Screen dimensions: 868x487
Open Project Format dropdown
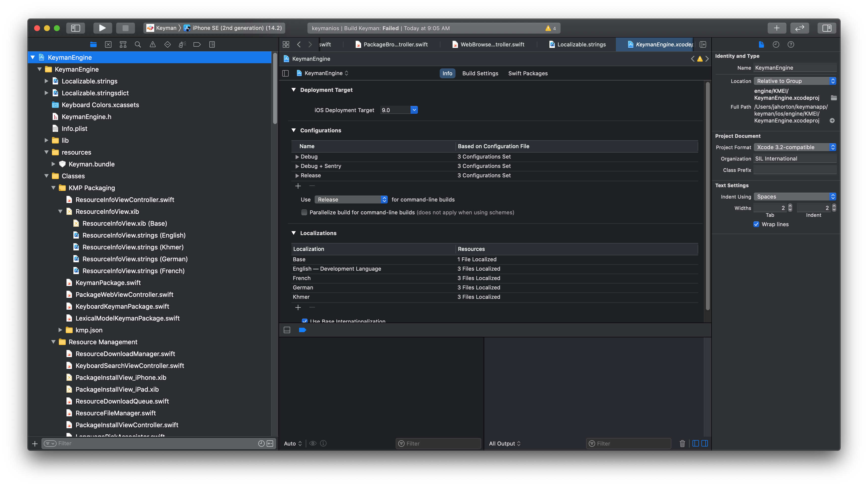click(795, 147)
